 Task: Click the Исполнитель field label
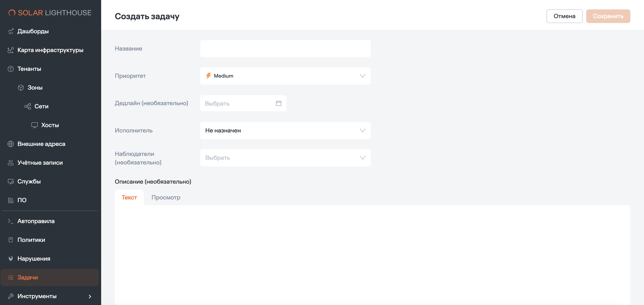134,130
